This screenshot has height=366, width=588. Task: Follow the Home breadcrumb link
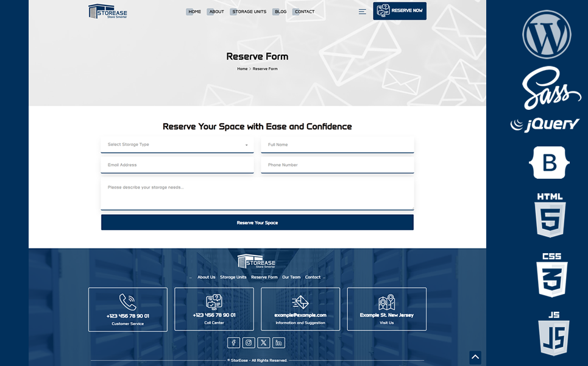pyautogui.click(x=242, y=69)
